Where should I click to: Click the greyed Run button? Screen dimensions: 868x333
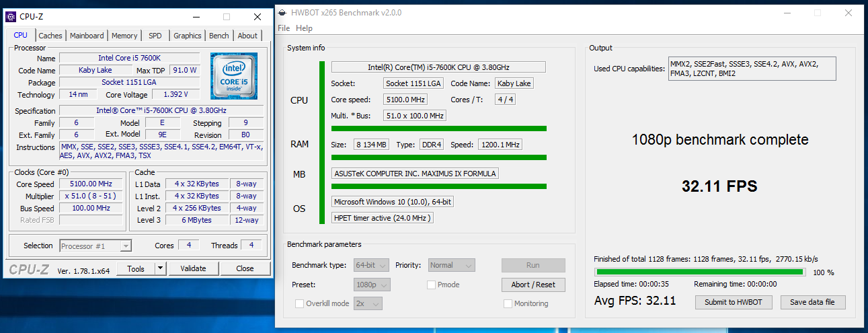533,265
